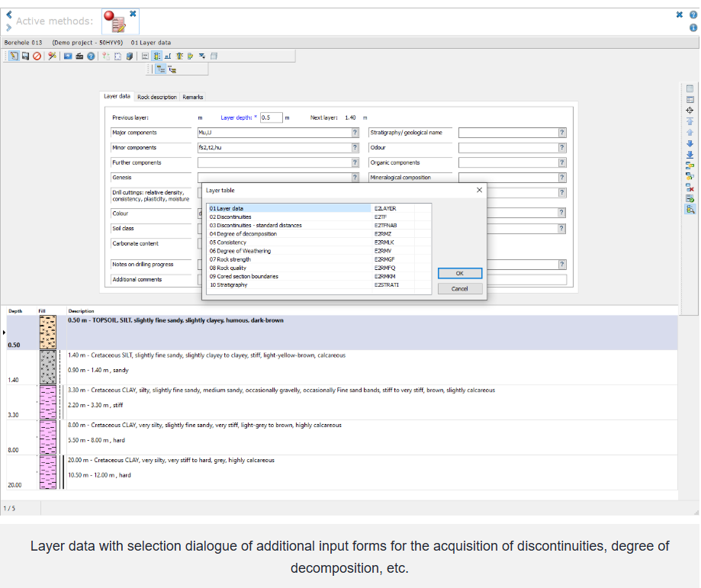701x588 pixels.
Task: Click the topsoil fill pattern swatch
Action: click(x=48, y=333)
